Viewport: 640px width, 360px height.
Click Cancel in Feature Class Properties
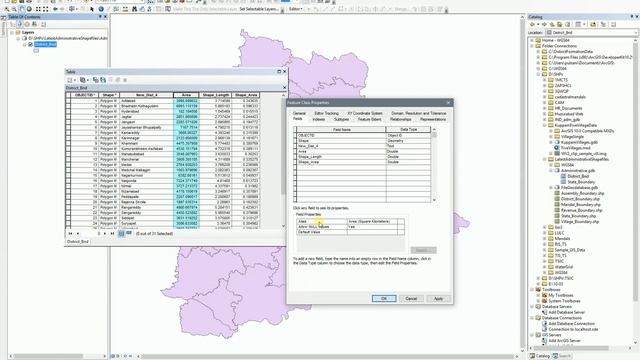411,298
